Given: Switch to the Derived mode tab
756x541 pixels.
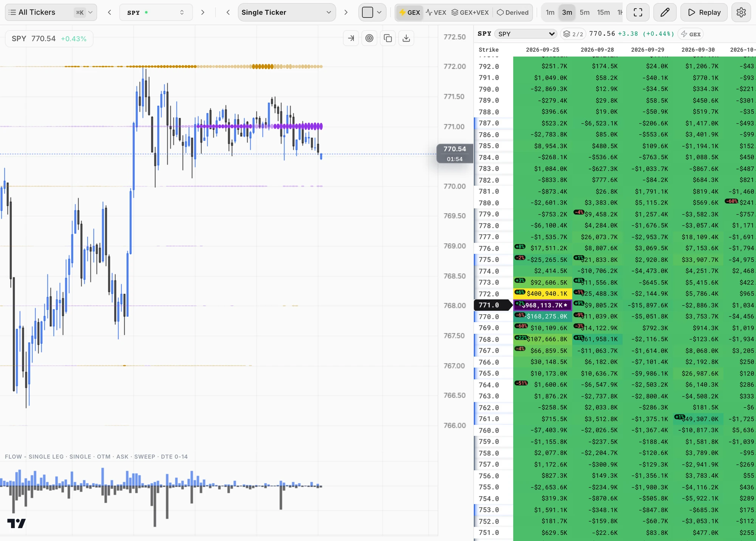Looking at the screenshot, I should tap(513, 12).
